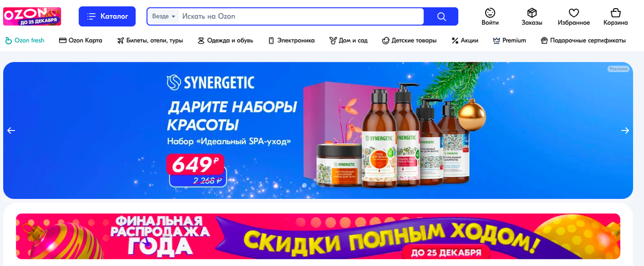Open Билеты, отели, туры section
Image resolution: width=644 pixels, height=266 pixels.
(150, 40)
